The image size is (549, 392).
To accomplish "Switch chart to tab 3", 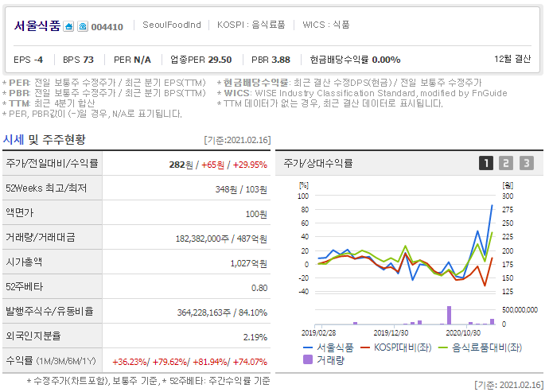I will click(x=527, y=163).
